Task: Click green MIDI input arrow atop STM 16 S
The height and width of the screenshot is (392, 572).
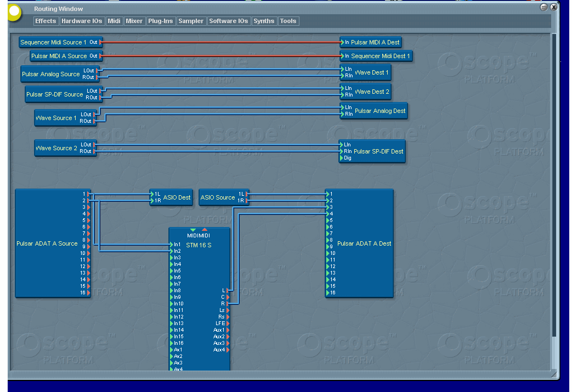Action: 192,230
